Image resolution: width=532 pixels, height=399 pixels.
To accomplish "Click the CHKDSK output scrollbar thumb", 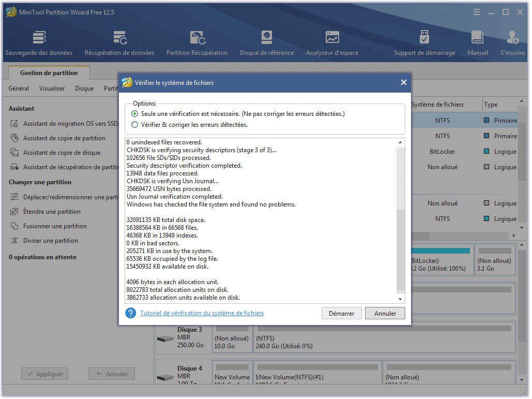I will [400, 250].
